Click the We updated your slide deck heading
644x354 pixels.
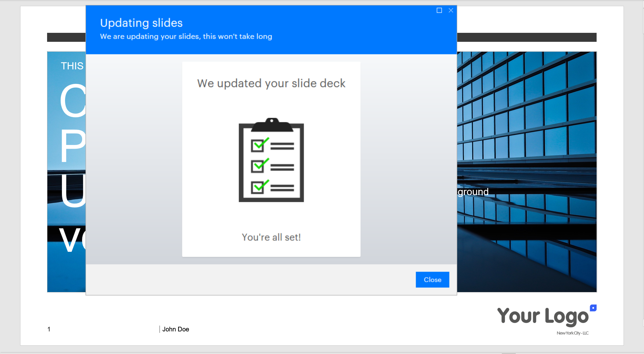tap(271, 83)
